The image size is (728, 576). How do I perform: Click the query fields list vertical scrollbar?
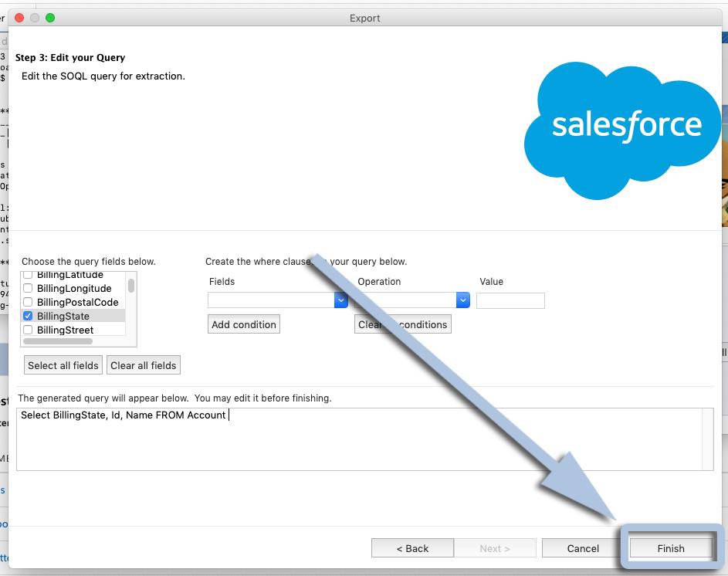click(x=131, y=286)
